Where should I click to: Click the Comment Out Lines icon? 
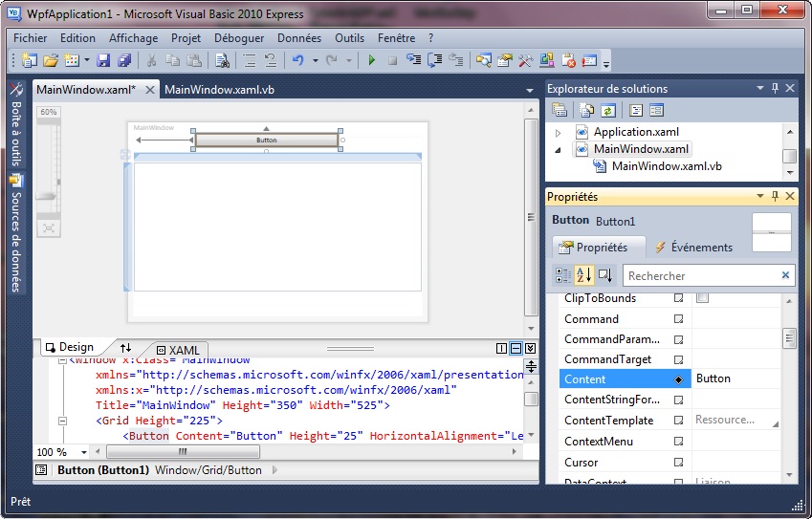pos(250,60)
